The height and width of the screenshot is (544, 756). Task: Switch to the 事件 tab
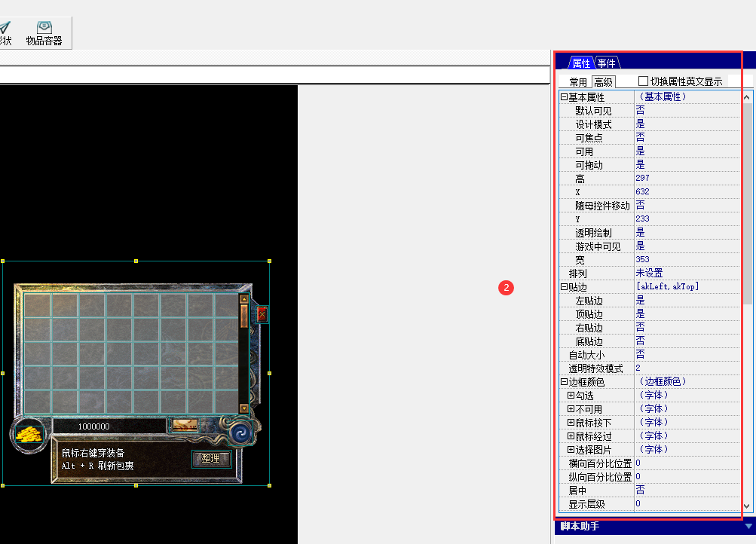[x=607, y=63]
